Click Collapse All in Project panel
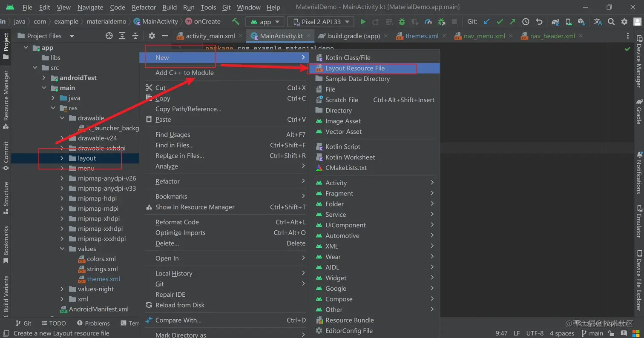Screen dimensions: 644x338 (135, 36)
